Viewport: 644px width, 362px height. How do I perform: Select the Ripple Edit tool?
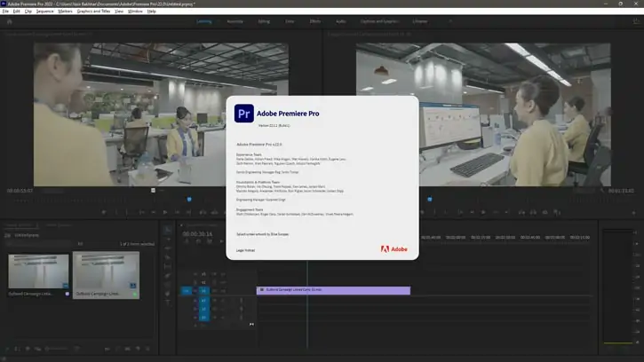click(x=168, y=248)
